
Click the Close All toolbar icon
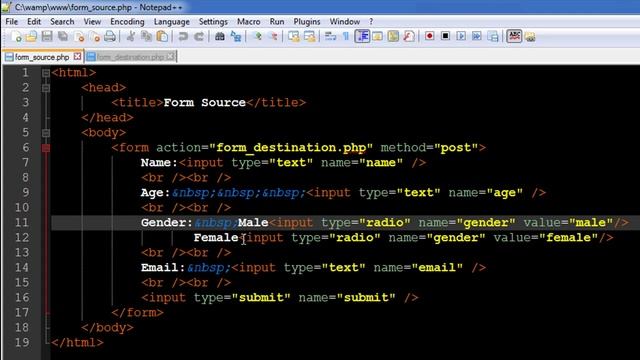point(94,36)
